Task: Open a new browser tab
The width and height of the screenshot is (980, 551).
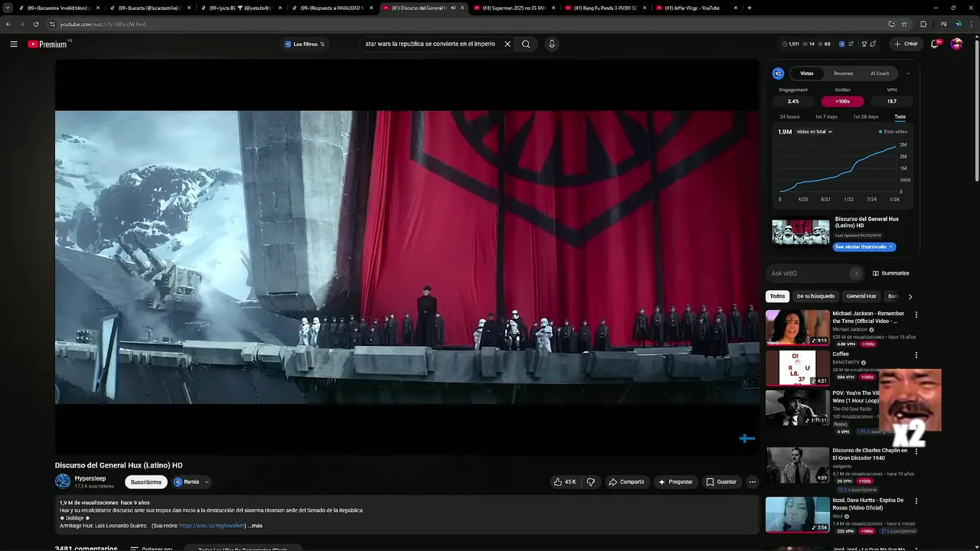Action: 749,8
